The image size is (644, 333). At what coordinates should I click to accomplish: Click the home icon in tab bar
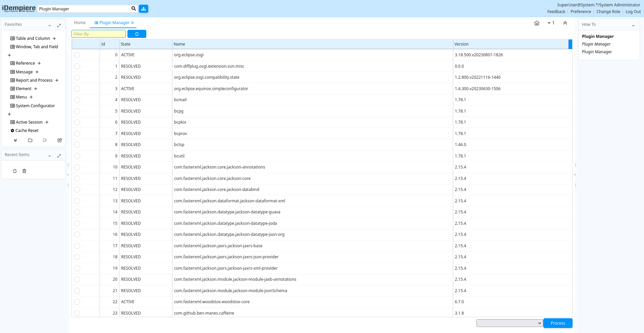click(x=537, y=23)
